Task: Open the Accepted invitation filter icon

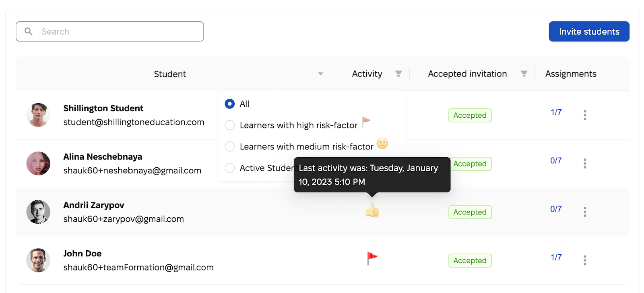Action: 524,74
